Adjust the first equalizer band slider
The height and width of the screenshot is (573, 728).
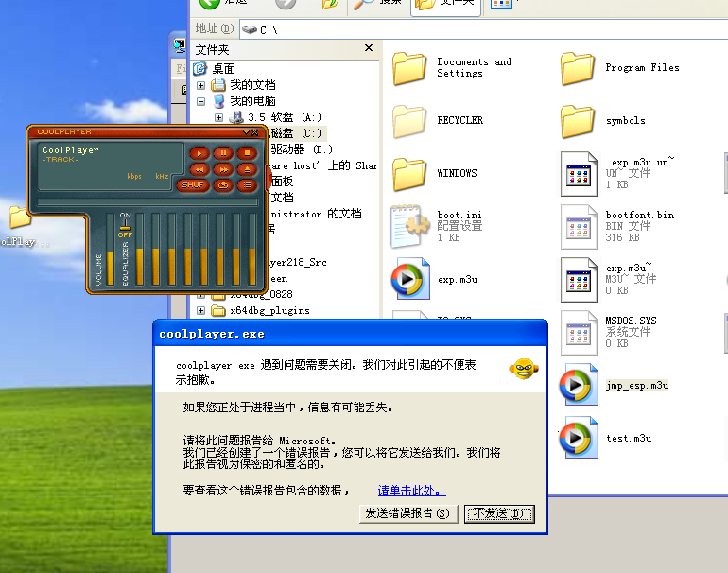click(140, 250)
